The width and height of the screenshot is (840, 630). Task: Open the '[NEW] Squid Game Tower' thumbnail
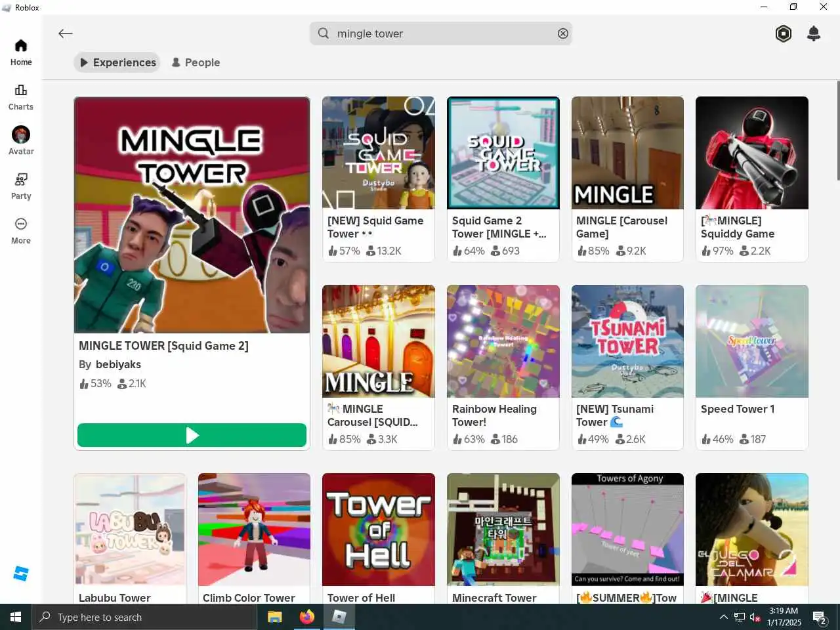pyautogui.click(x=379, y=153)
